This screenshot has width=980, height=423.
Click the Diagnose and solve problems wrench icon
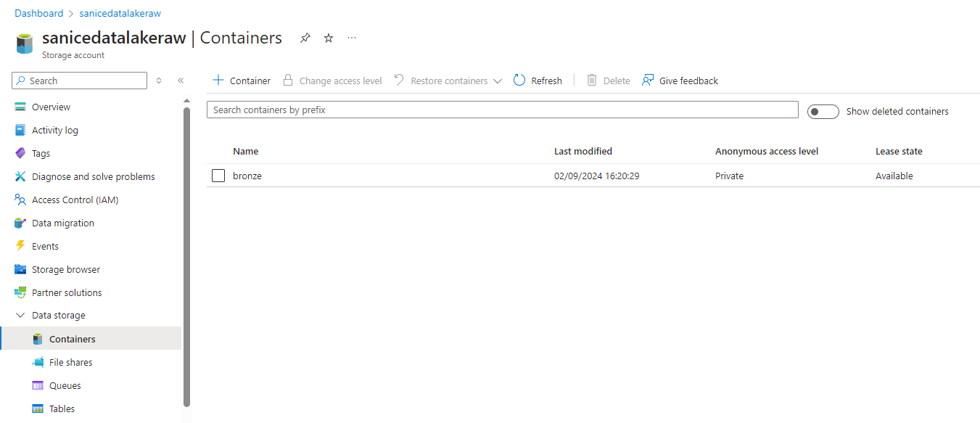(x=20, y=176)
